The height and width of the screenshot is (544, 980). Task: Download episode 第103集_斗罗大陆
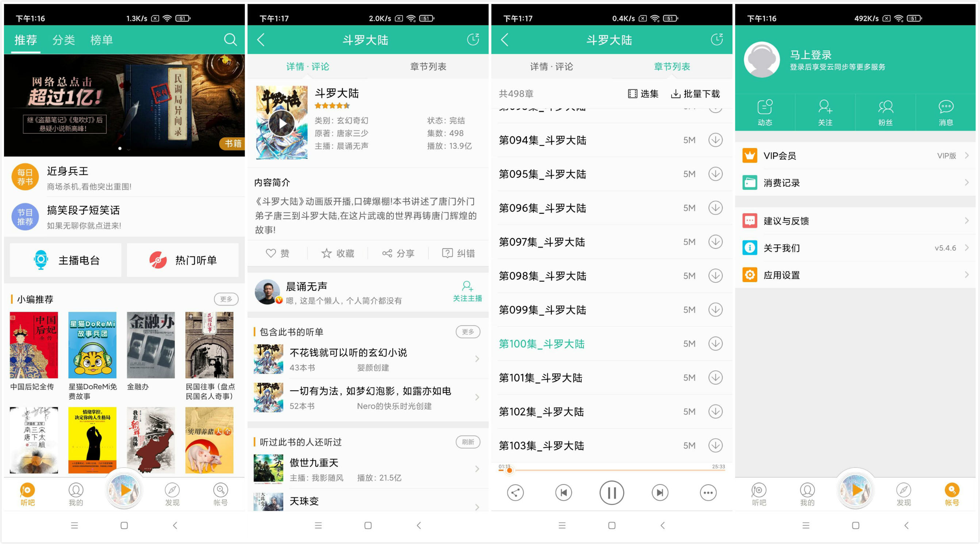pyautogui.click(x=715, y=445)
